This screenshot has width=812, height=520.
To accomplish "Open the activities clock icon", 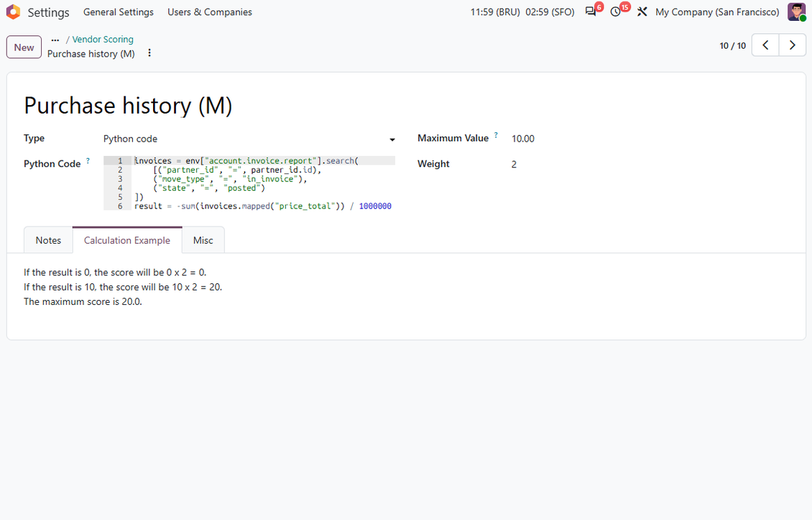I will point(615,12).
